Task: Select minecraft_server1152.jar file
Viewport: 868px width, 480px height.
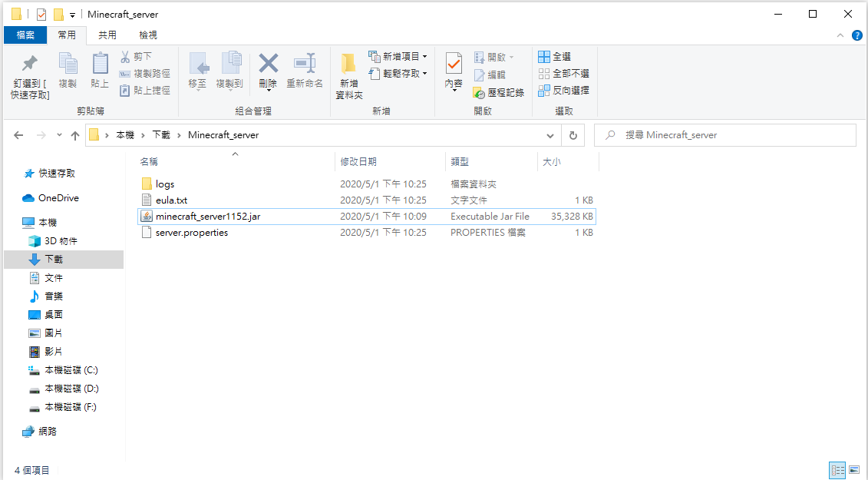Action: (x=367, y=216)
